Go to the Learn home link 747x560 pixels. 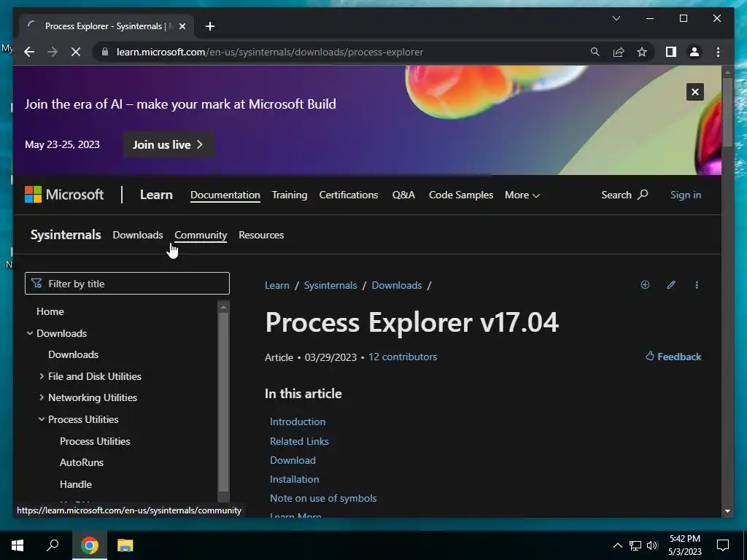156,195
